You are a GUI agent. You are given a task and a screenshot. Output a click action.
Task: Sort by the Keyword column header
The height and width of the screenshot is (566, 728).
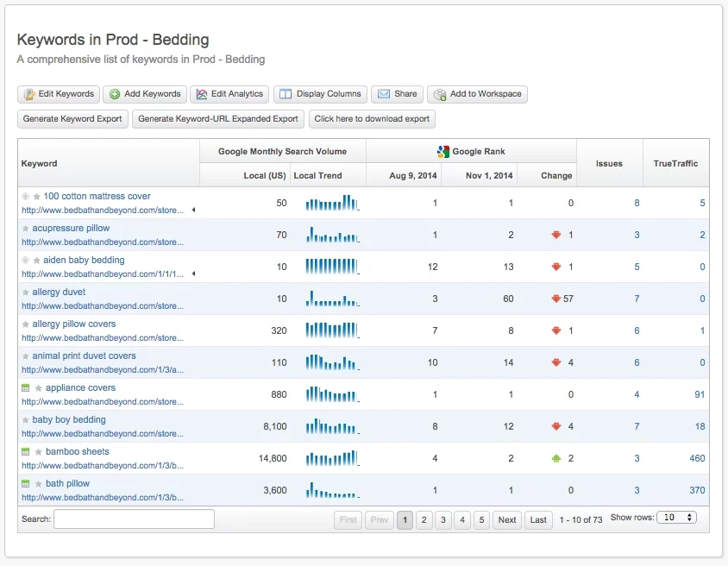39,162
